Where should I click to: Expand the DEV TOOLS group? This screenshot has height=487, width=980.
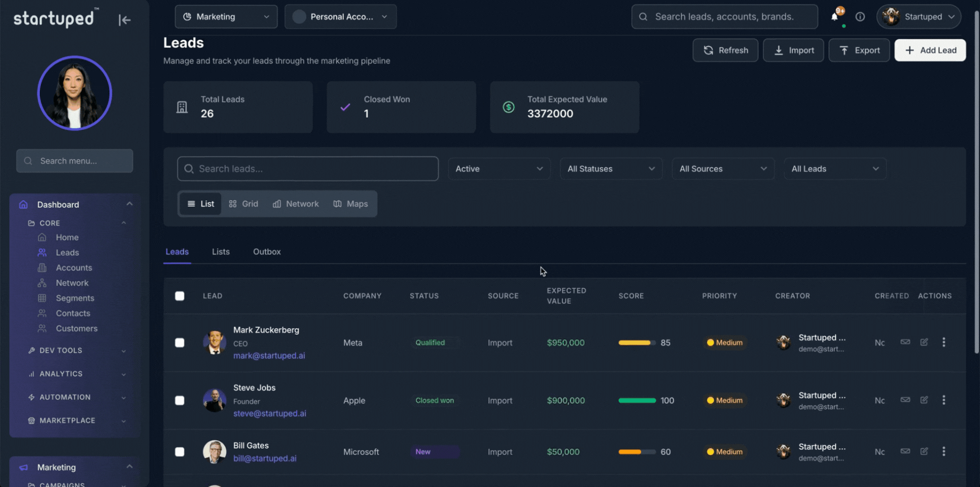[123, 351]
